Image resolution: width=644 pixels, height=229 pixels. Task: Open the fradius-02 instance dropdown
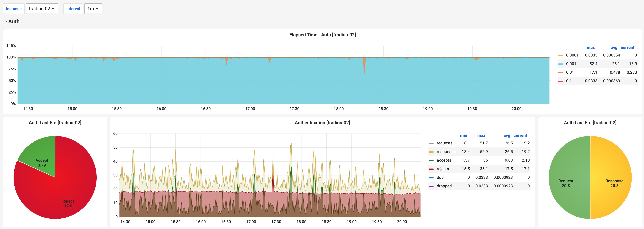[42, 9]
